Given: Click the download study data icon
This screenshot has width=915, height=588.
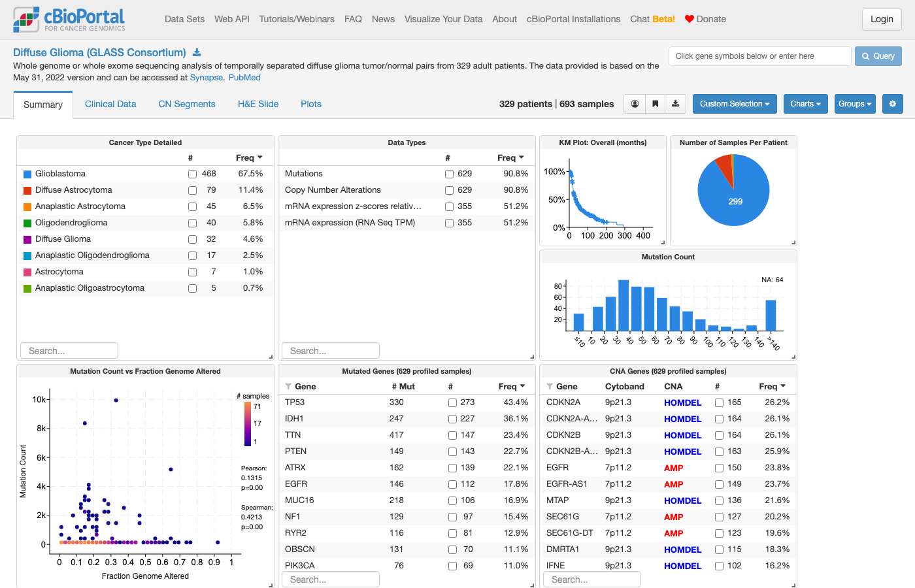Looking at the screenshot, I should point(197,52).
